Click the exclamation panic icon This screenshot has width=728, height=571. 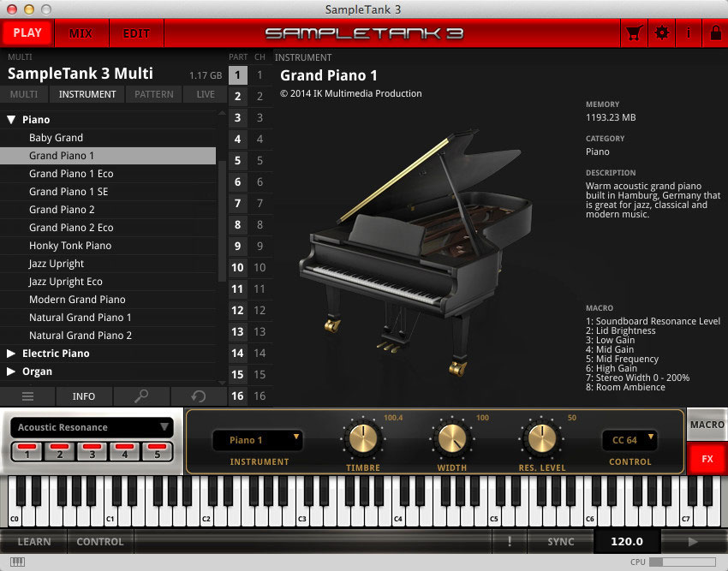tap(510, 541)
